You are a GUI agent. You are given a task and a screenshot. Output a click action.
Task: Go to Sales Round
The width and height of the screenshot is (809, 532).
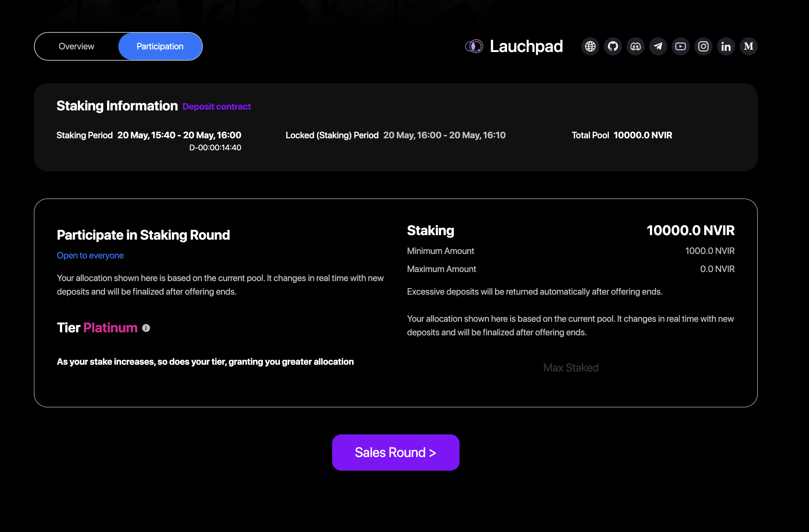coord(395,453)
